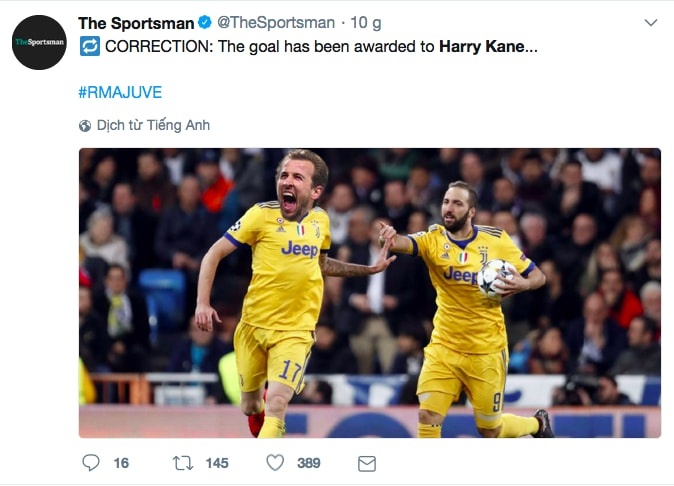Image resolution: width=674 pixels, height=486 pixels.
Task: Expand the tweet options chevron menu
Action: click(x=650, y=22)
